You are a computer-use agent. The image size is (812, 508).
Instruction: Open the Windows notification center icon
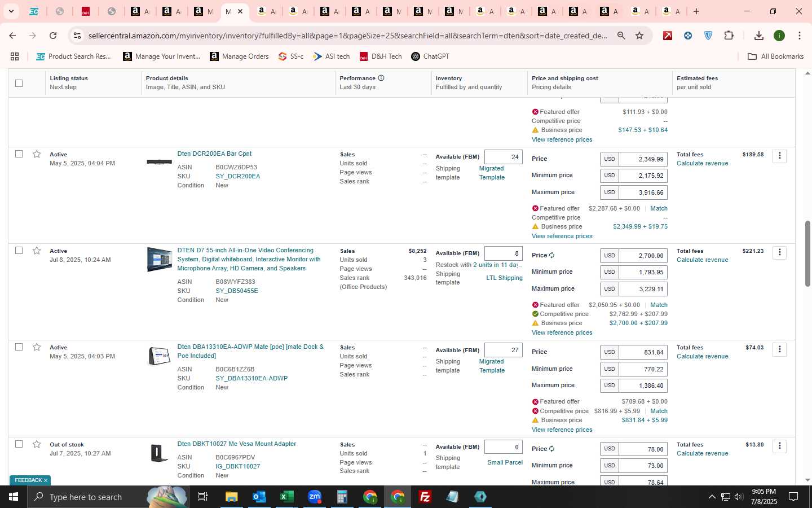click(793, 497)
